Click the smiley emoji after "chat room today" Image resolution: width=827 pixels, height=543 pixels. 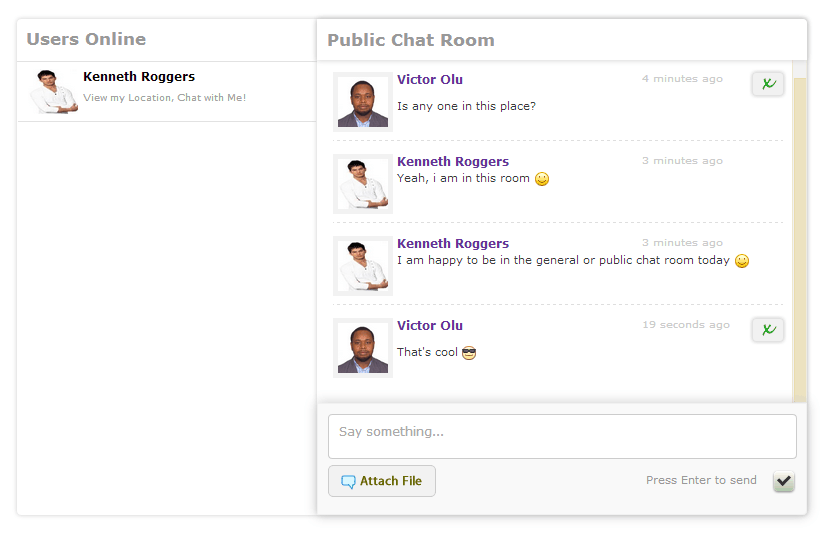pyautogui.click(x=742, y=261)
